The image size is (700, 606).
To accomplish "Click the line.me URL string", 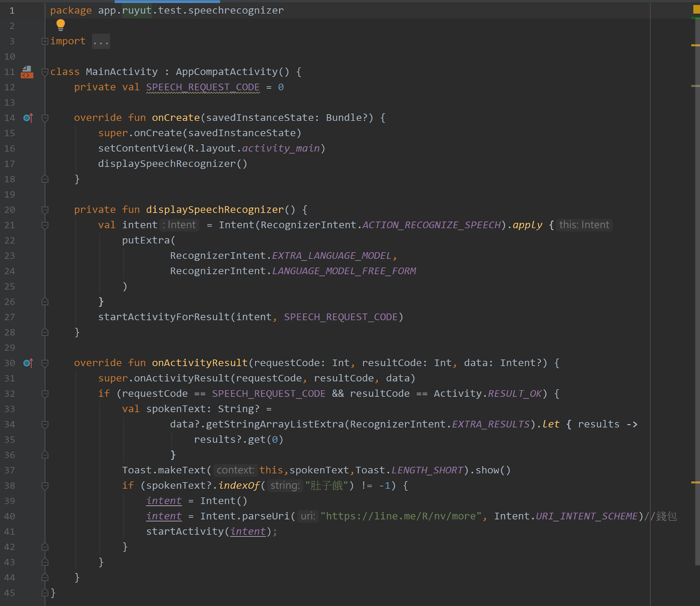I will tap(401, 516).
